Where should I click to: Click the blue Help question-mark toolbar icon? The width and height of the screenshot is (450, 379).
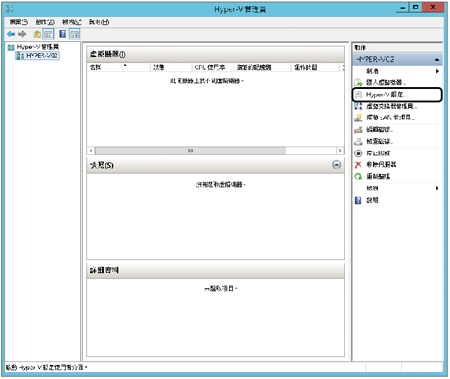click(x=62, y=34)
